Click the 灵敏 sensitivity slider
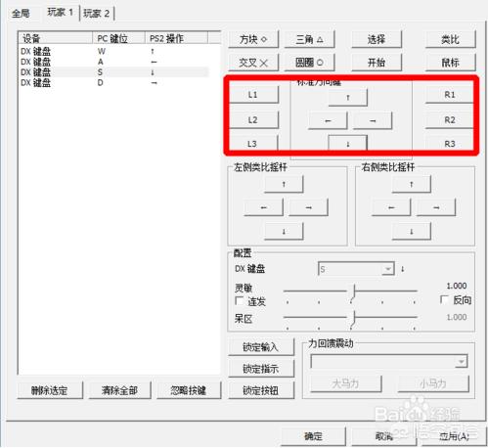Viewport: 488px width, 448px height. tap(350, 291)
